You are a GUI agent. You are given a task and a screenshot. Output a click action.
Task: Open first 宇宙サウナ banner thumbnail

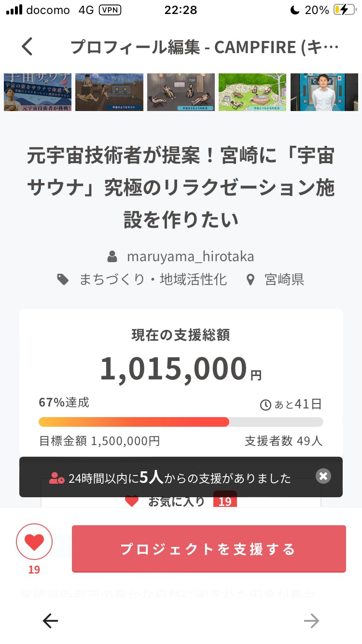[38, 92]
